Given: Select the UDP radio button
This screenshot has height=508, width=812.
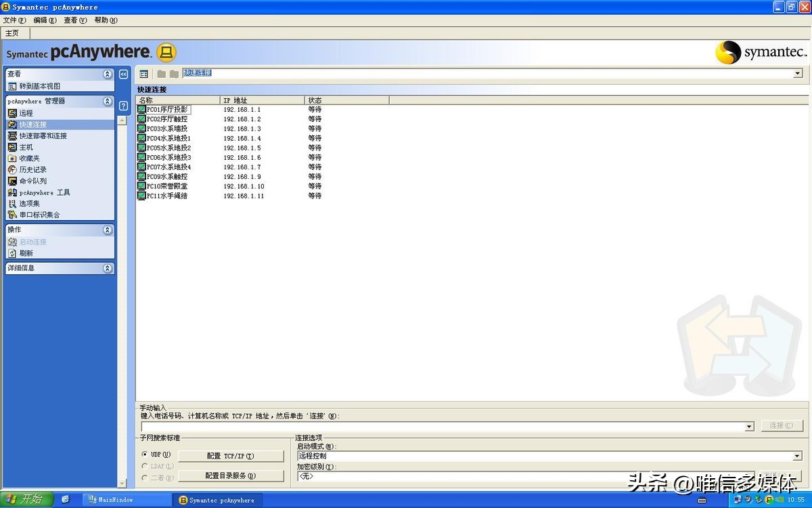Looking at the screenshot, I should pos(145,454).
